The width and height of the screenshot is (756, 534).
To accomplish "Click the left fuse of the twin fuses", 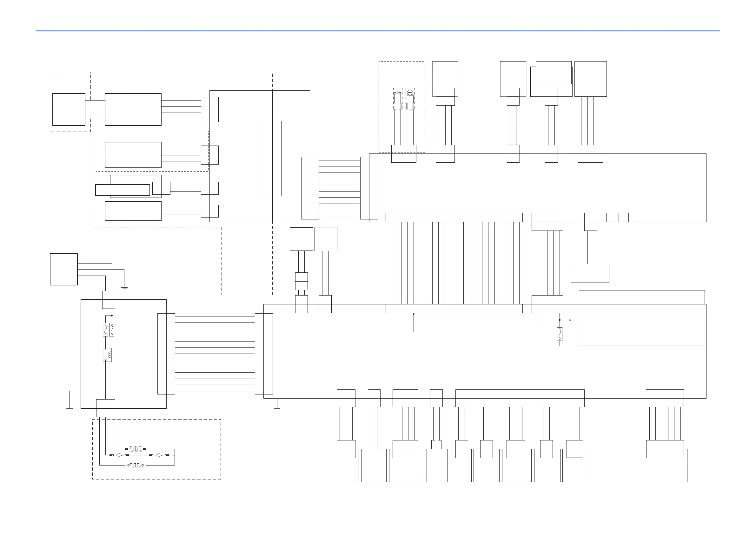I will coord(105,330).
